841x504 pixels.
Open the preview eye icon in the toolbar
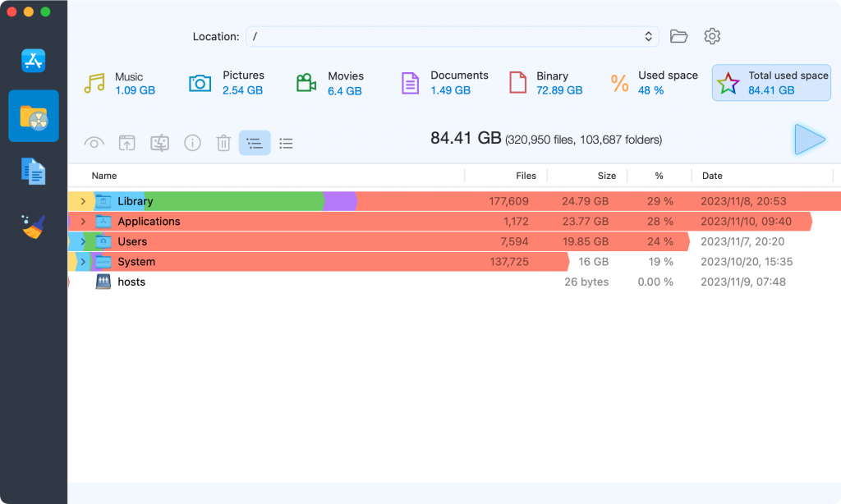pos(94,142)
